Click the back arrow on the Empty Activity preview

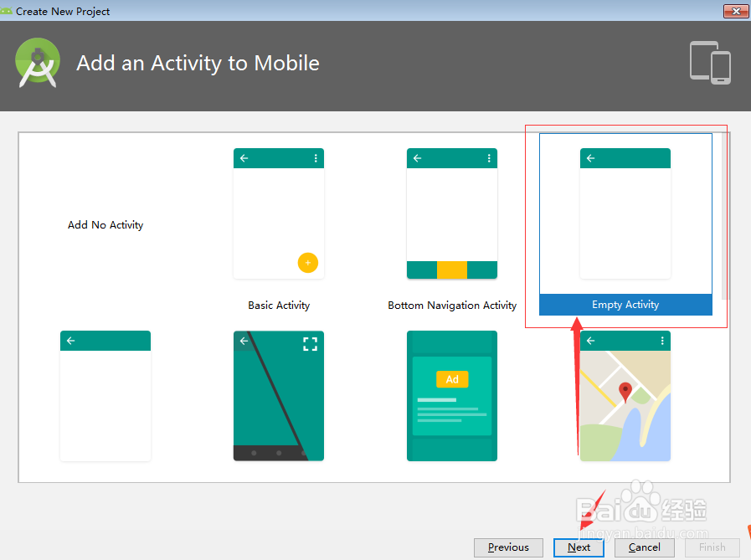pyautogui.click(x=590, y=157)
